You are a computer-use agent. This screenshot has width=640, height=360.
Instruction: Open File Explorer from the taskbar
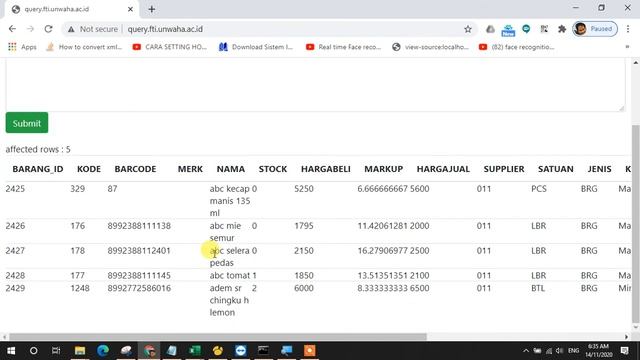pyautogui.click(x=80, y=351)
